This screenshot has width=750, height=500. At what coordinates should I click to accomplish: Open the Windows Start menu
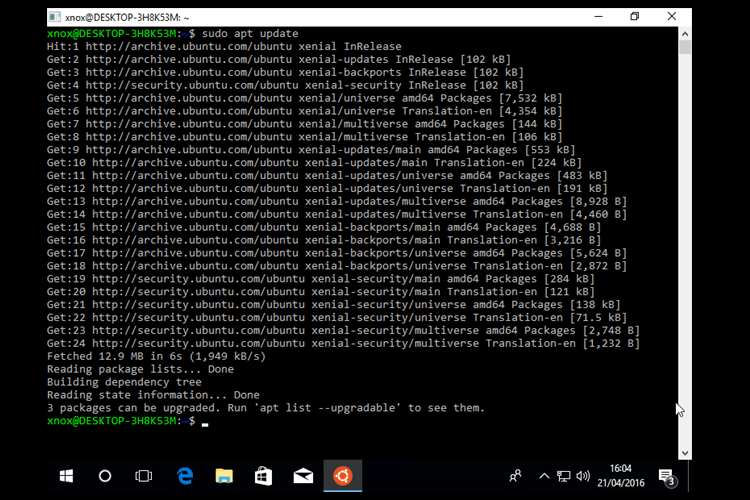66,476
